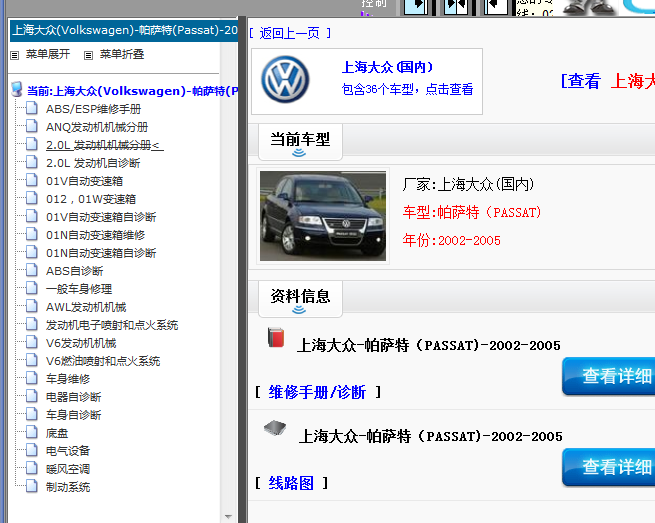Click the vertical splitter between panels
Viewport: 655px width, 523px height.
tap(242, 270)
